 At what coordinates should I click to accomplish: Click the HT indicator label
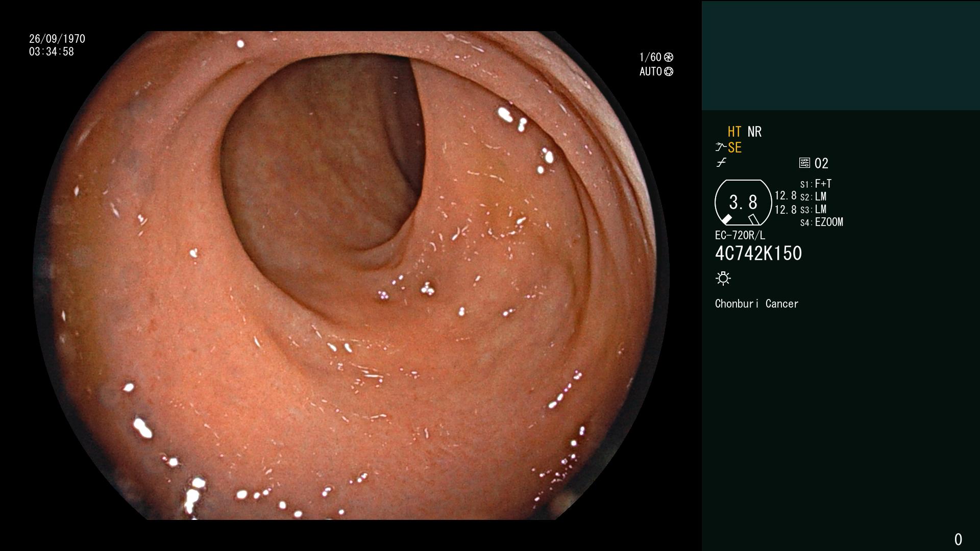coord(734,132)
